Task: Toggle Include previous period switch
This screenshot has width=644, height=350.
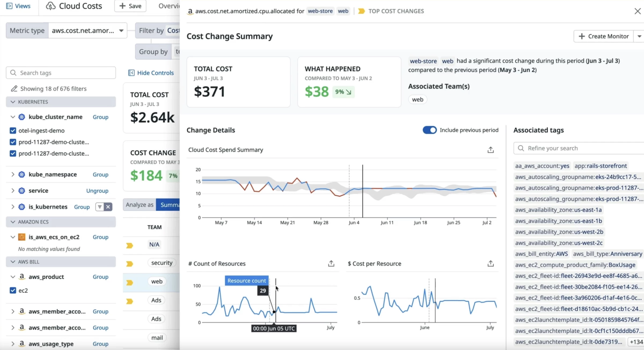Action: pos(430,130)
